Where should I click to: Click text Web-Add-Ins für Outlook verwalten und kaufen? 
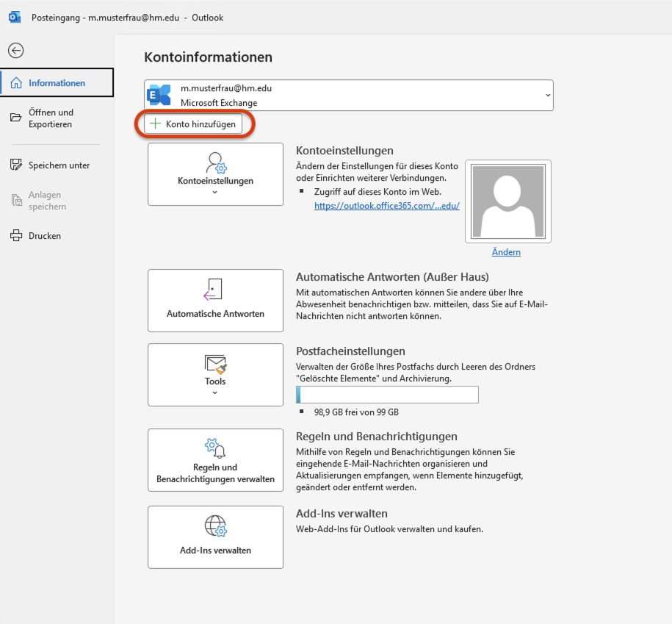(x=389, y=528)
